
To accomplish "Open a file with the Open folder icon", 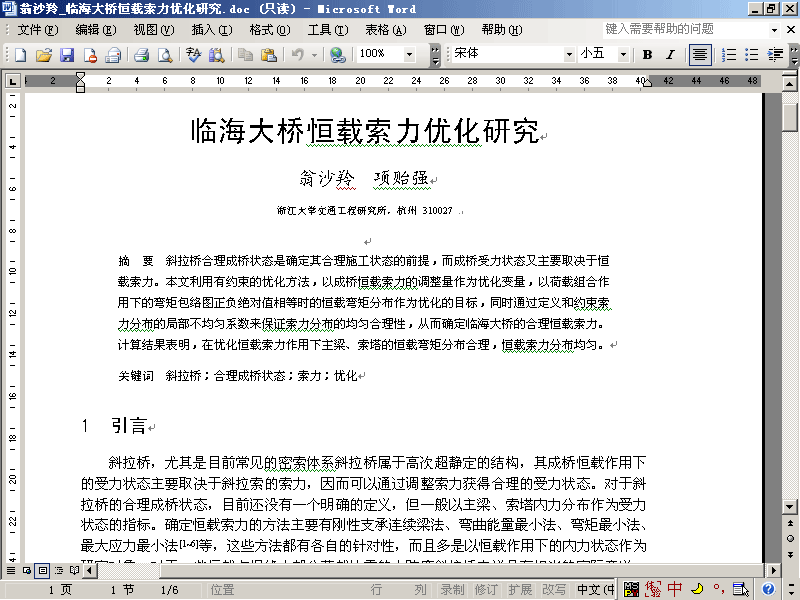I will tap(44, 55).
